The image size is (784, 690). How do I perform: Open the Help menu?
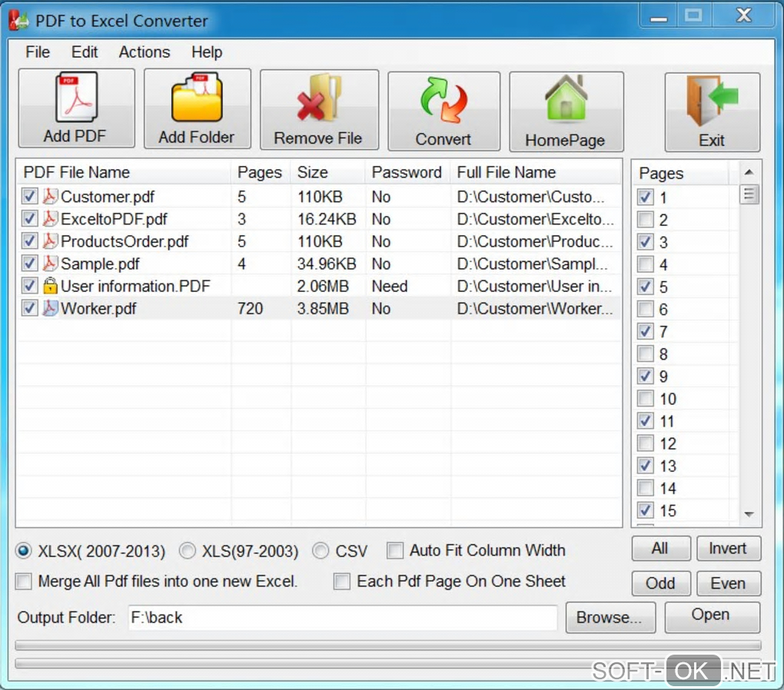pos(207,52)
